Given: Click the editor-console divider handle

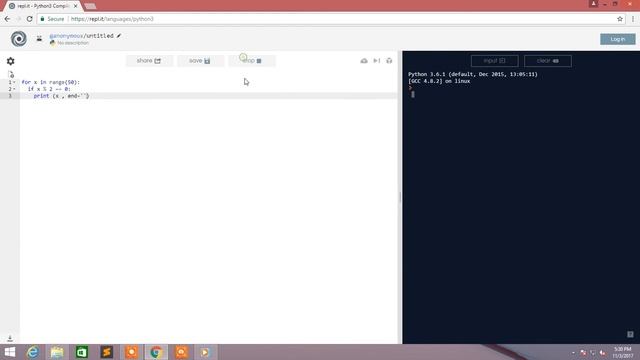Looking at the screenshot, I should click(x=400, y=197).
